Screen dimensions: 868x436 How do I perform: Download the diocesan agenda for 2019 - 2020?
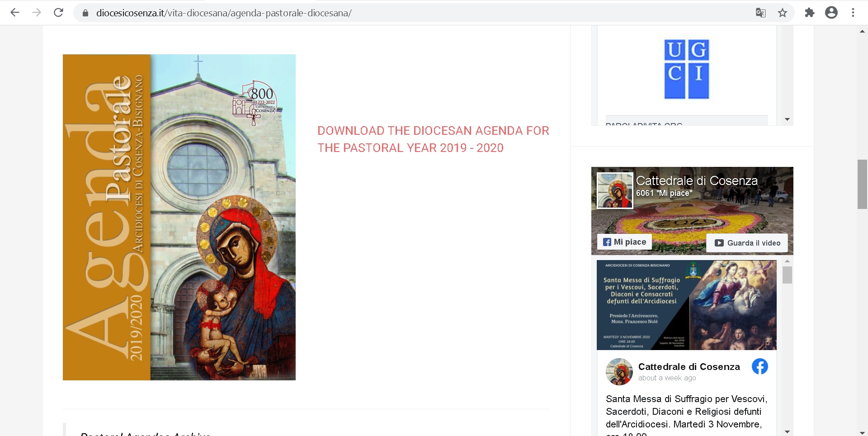tap(433, 139)
